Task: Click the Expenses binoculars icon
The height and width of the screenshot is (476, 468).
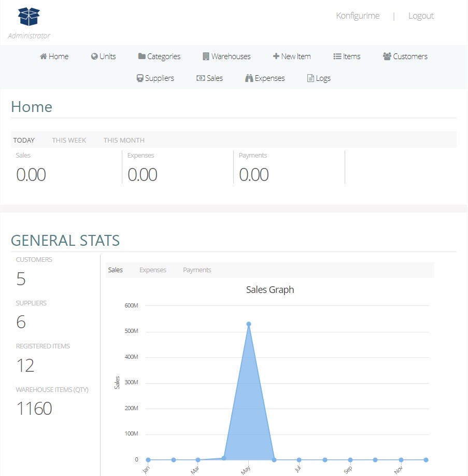Action: (x=249, y=78)
